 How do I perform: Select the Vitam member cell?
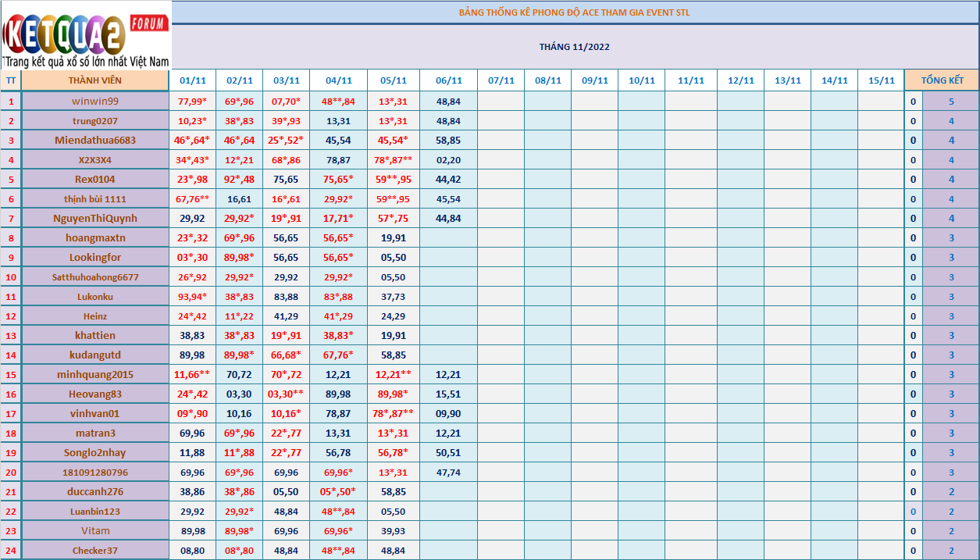94,531
